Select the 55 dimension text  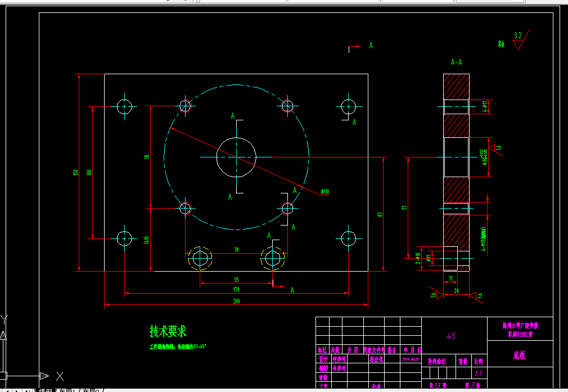pyautogui.click(x=237, y=280)
